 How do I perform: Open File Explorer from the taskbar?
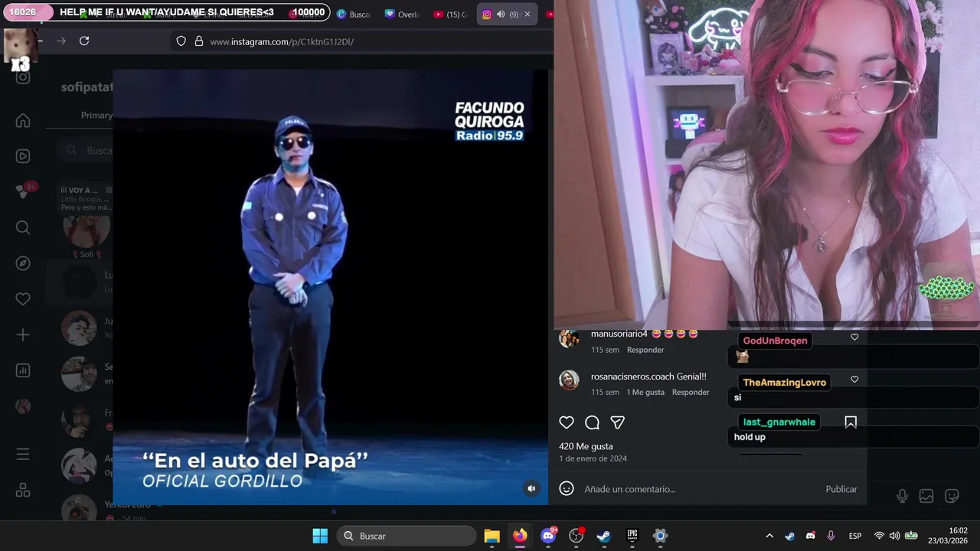[x=492, y=536]
